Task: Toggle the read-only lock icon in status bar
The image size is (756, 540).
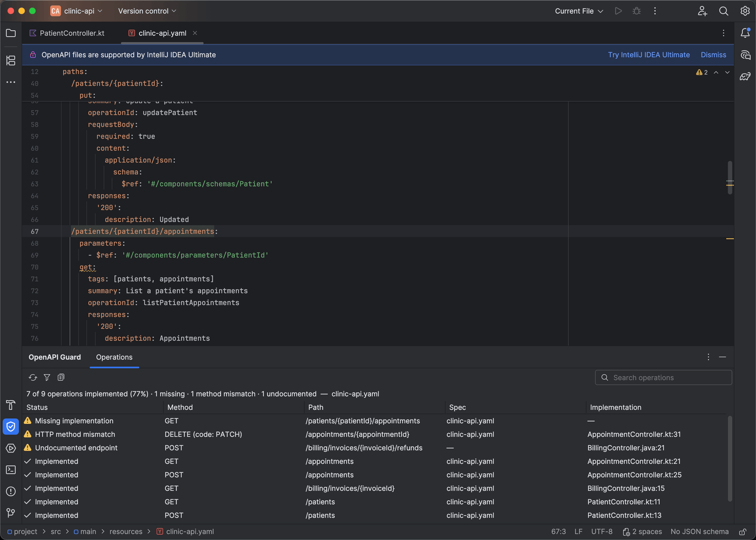Action: tap(743, 532)
